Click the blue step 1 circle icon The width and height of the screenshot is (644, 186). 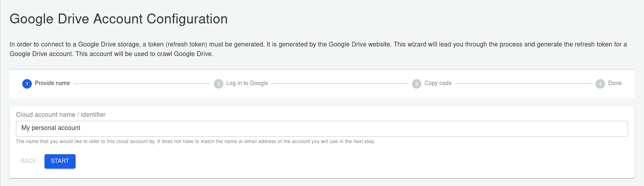pos(27,84)
